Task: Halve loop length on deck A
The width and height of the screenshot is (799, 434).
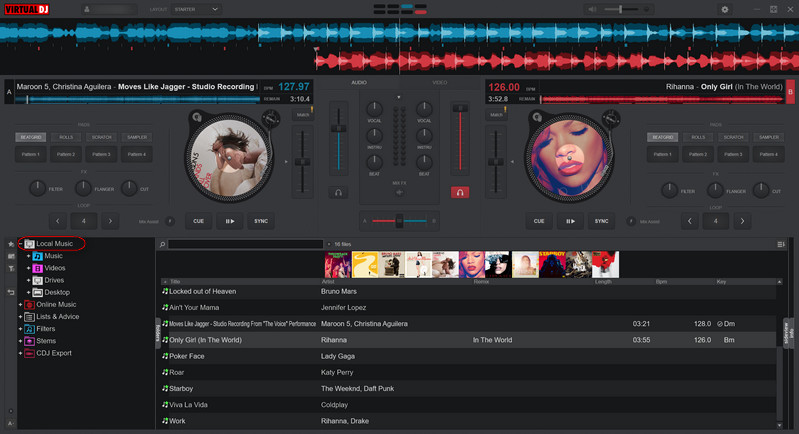Action: tap(58, 221)
